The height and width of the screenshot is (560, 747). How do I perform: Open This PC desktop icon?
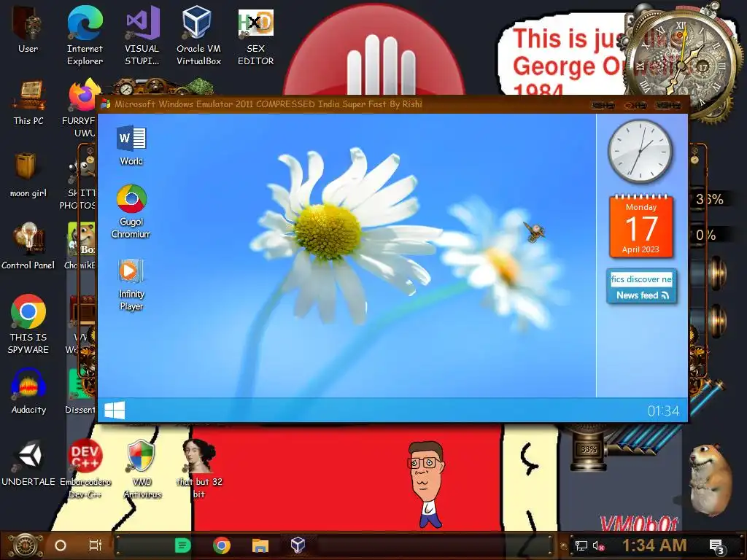[x=28, y=102]
